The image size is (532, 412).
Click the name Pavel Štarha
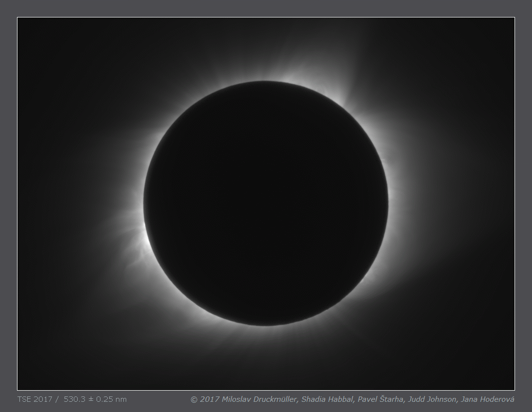[x=379, y=399]
